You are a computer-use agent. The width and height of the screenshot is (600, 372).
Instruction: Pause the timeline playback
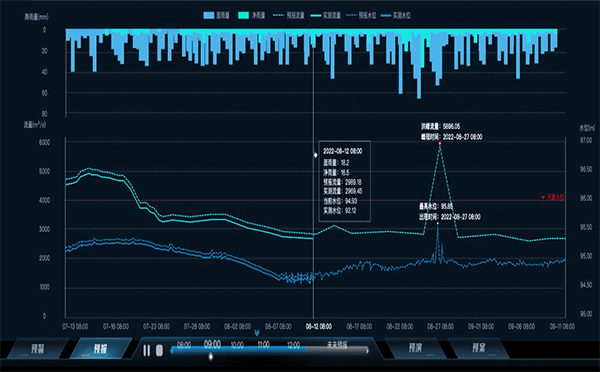pos(147,350)
